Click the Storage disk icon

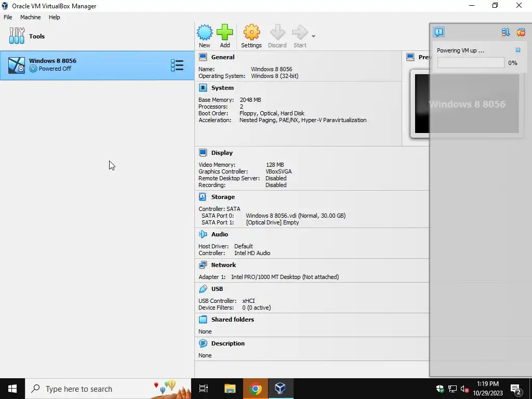tap(203, 197)
